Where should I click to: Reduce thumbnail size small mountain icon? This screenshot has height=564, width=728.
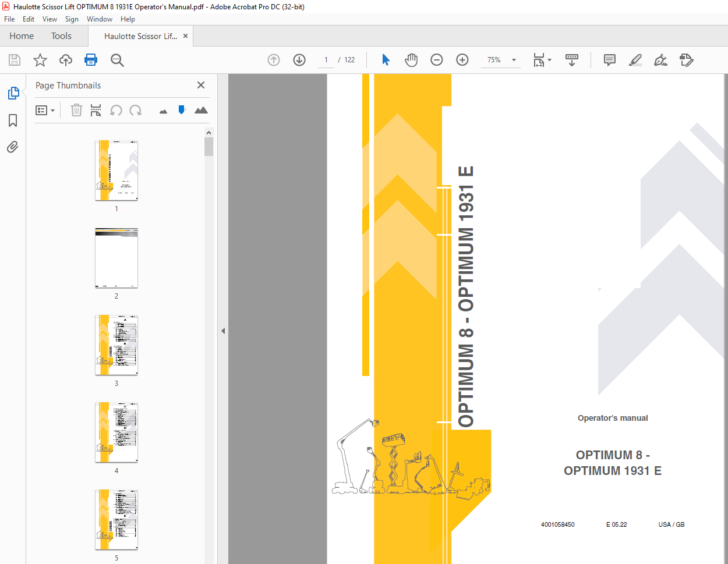(x=163, y=111)
